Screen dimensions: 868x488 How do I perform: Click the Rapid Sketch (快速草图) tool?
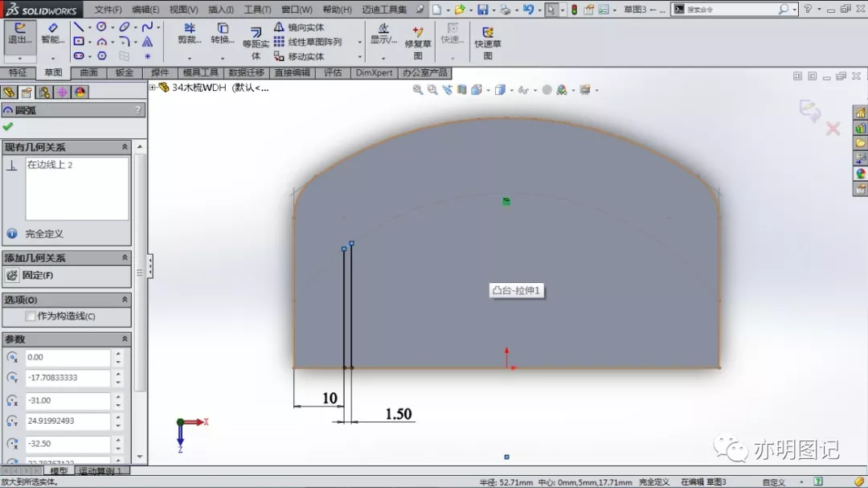[488, 43]
